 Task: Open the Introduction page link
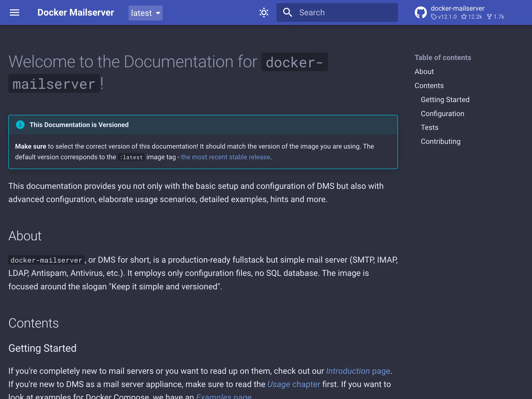point(358,371)
